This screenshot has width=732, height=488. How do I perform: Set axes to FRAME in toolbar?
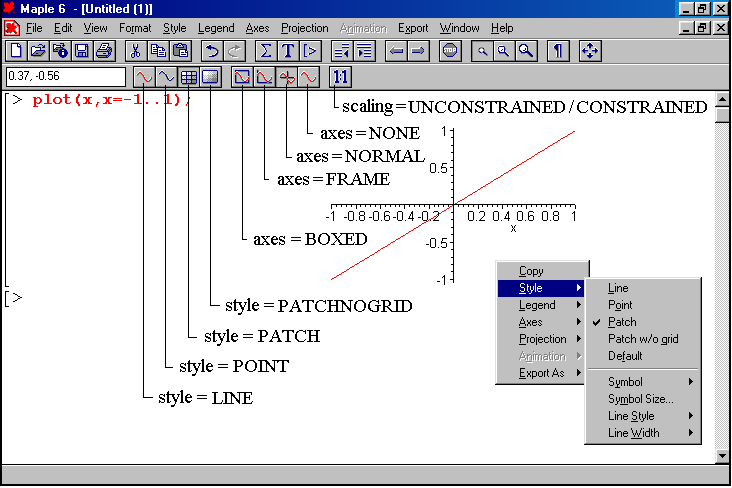(264, 77)
